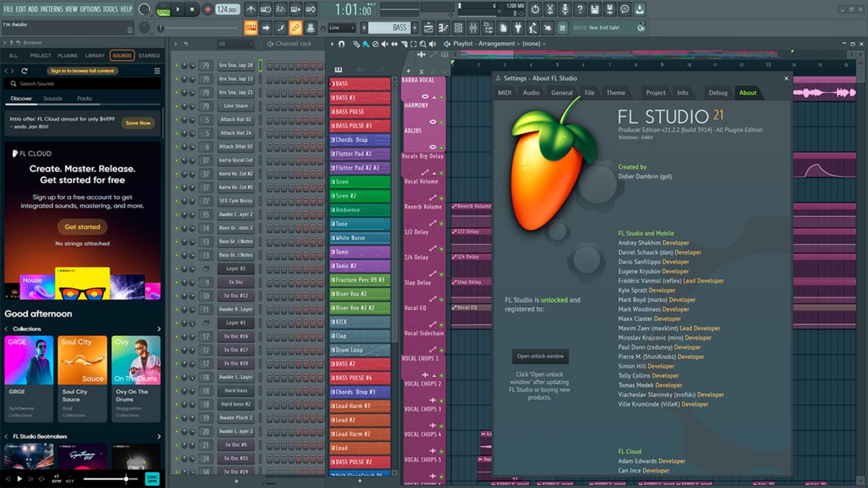Open the browser options arrow
Image resolution: width=868 pixels, height=488 pixels.
[5, 42]
